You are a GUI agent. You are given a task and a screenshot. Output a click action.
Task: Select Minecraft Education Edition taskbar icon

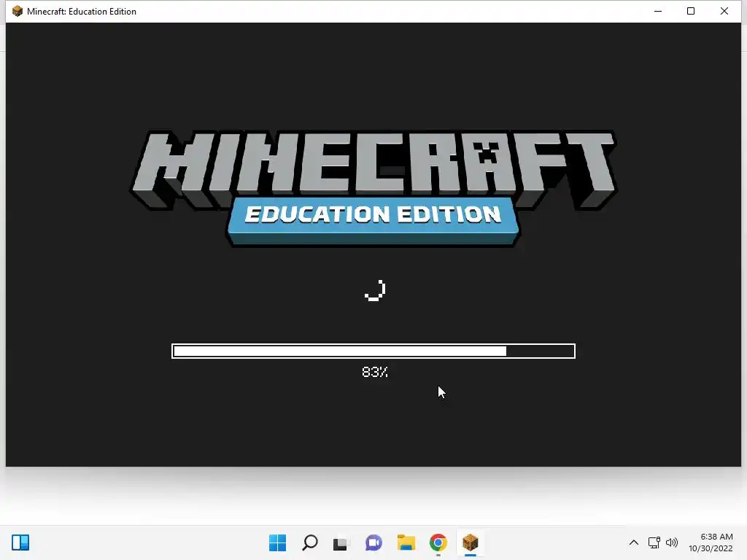pyautogui.click(x=471, y=542)
